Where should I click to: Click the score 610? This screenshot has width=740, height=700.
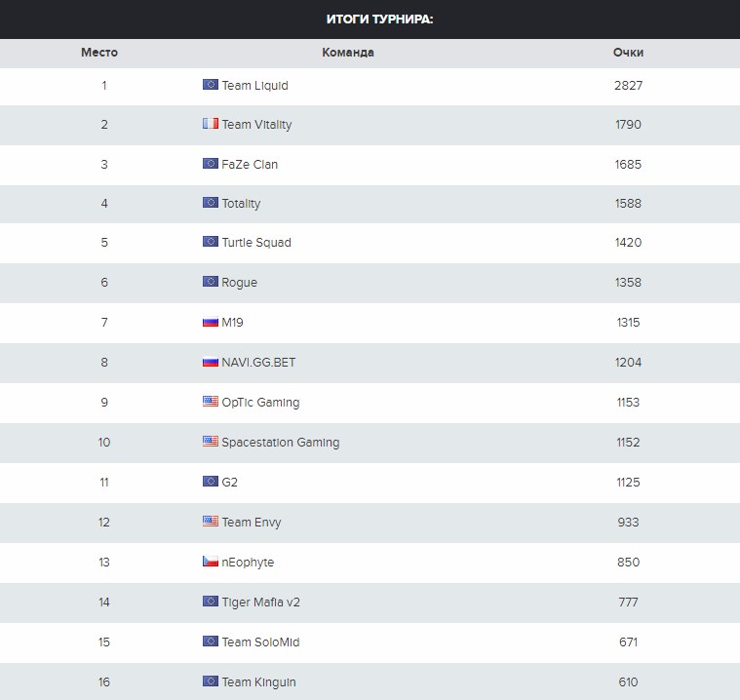coord(628,682)
